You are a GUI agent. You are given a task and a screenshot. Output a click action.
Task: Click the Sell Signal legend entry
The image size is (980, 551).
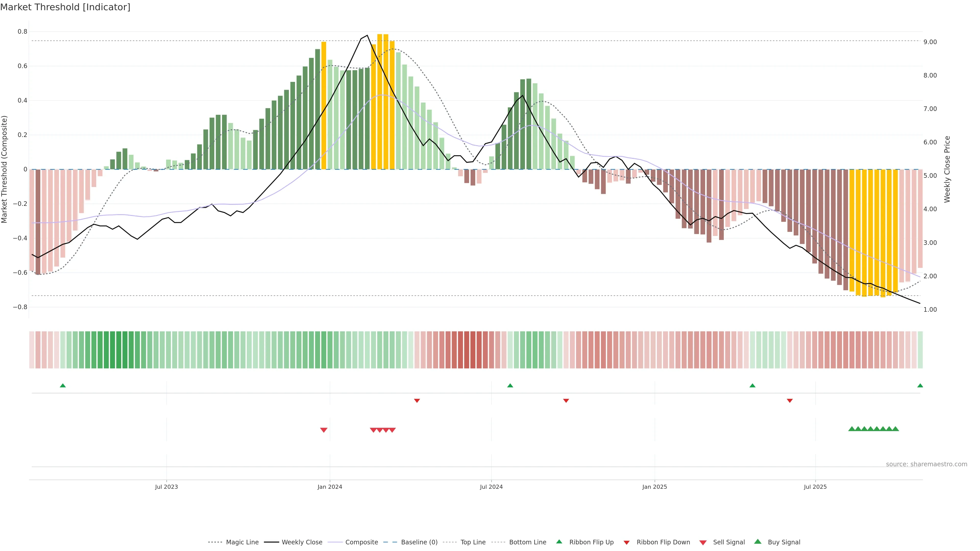[x=729, y=542]
